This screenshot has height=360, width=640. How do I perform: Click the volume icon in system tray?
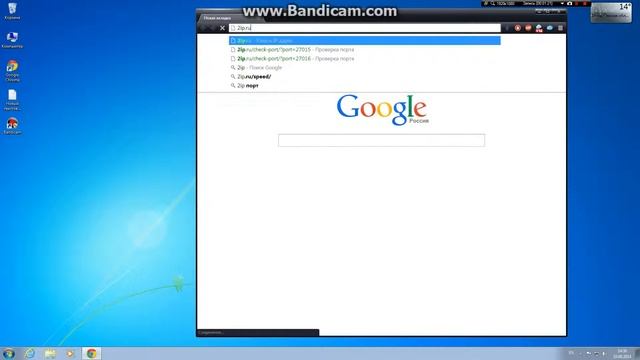tap(604, 353)
